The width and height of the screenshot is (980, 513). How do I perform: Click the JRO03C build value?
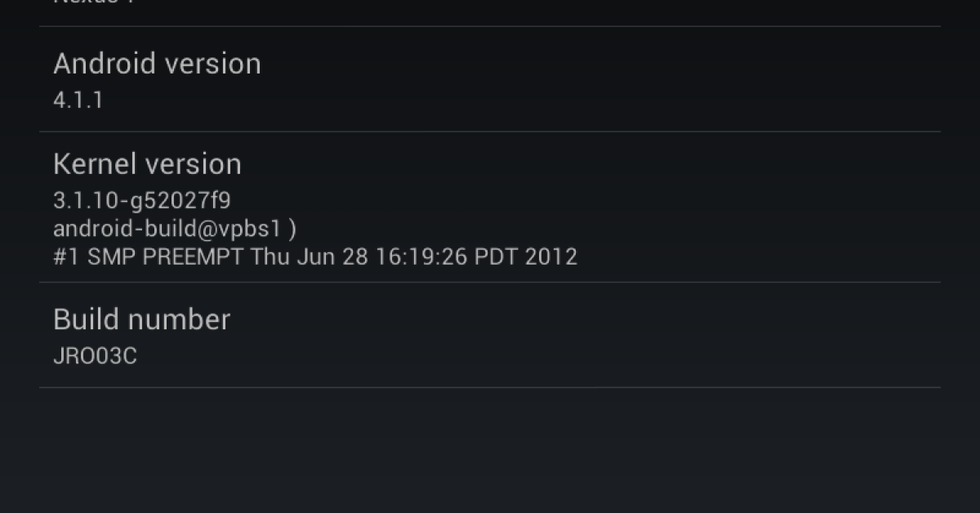pos(95,356)
